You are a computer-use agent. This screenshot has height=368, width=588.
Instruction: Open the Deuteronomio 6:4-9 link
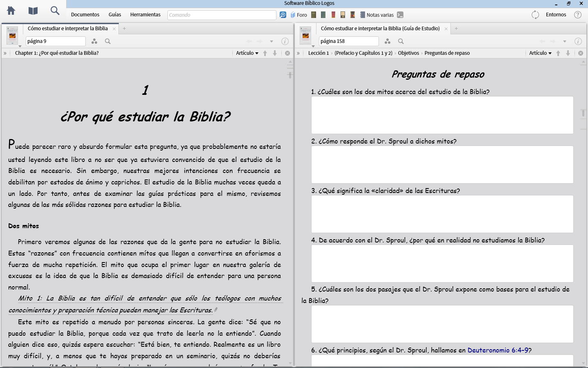(498, 350)
